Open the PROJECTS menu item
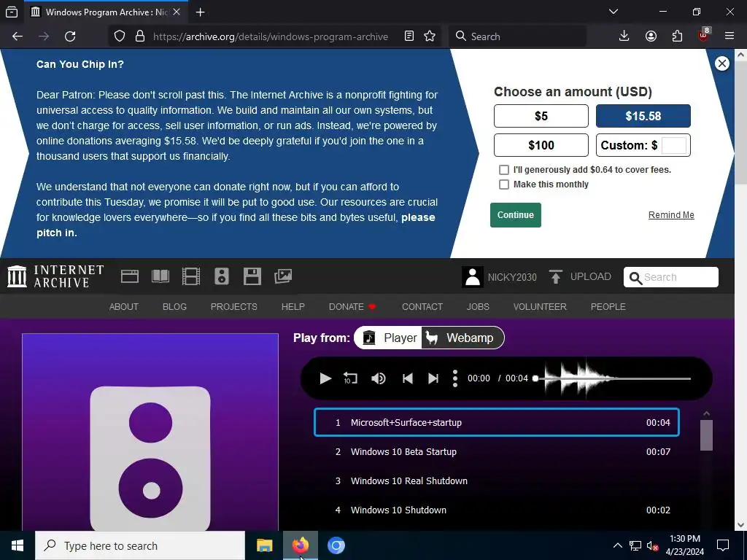Viewport: 747px width, 560px height. pos(234,307)
